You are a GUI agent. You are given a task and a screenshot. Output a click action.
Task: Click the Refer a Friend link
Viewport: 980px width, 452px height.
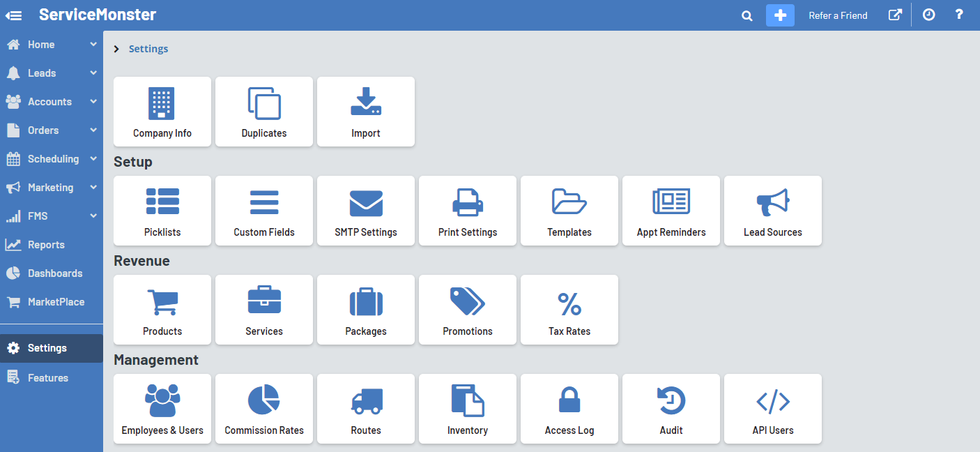(x=838, y=15)
